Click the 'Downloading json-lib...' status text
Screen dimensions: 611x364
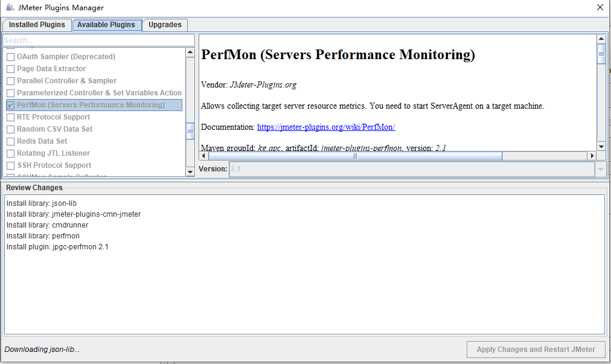pos(42,350)
